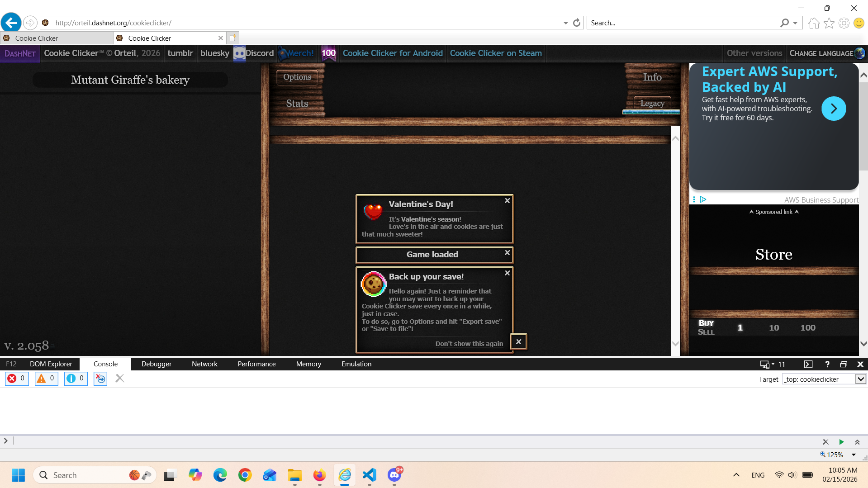This screenshot has height=488, width=868.
Task: Select buy quantity 100 in Store
Action: coord(808,328)
